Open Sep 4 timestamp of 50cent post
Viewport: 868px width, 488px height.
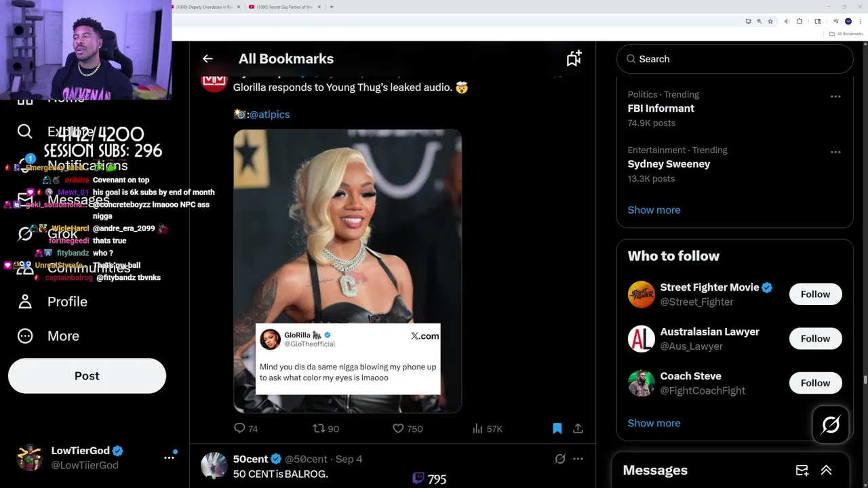349,459
